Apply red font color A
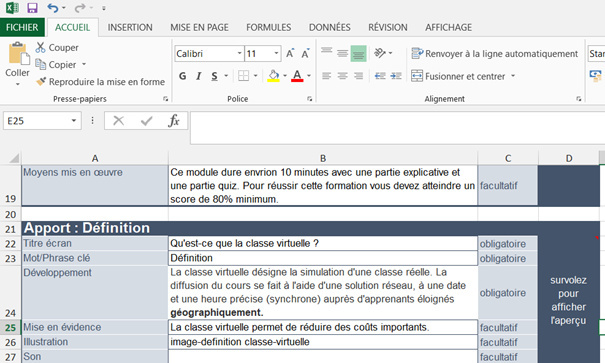The width and height of the screenshot is (605, 363). 297,76
